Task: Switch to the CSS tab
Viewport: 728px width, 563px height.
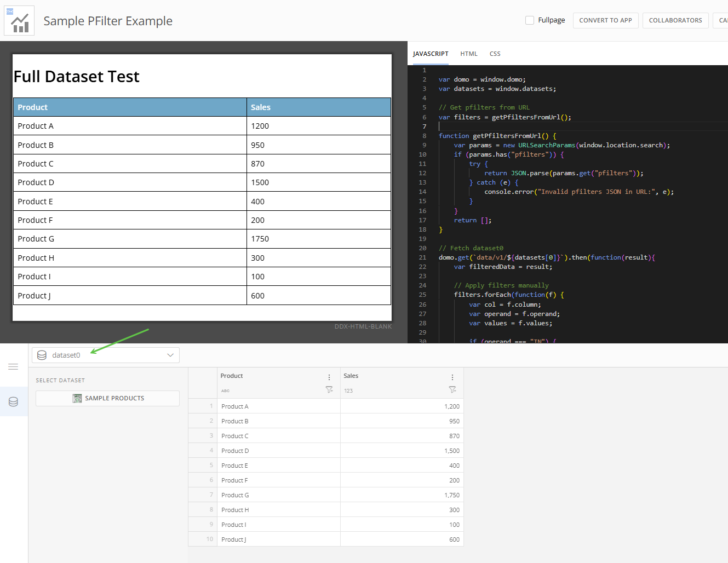Action: click(495, 54)
